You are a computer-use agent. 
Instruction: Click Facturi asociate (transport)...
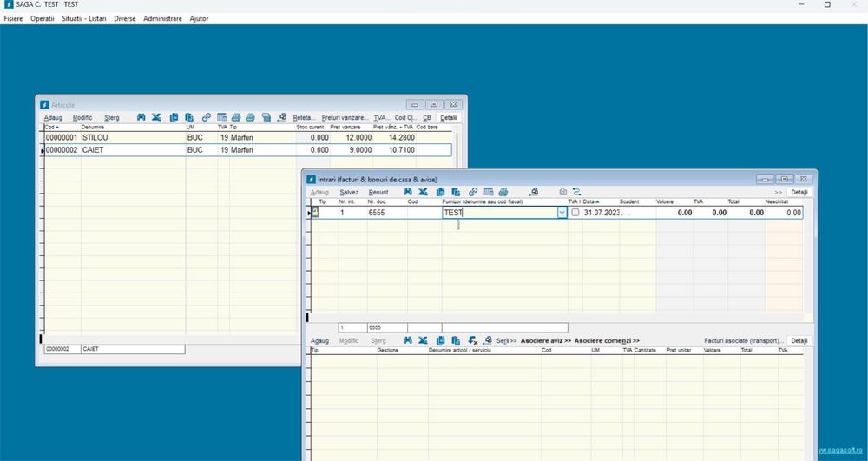744,341
